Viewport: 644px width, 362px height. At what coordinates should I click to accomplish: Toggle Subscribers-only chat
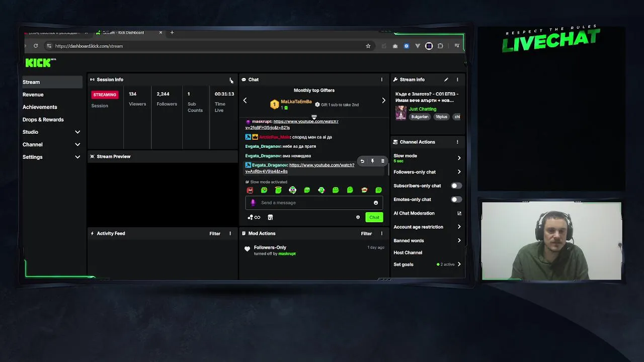coord(456,186)
